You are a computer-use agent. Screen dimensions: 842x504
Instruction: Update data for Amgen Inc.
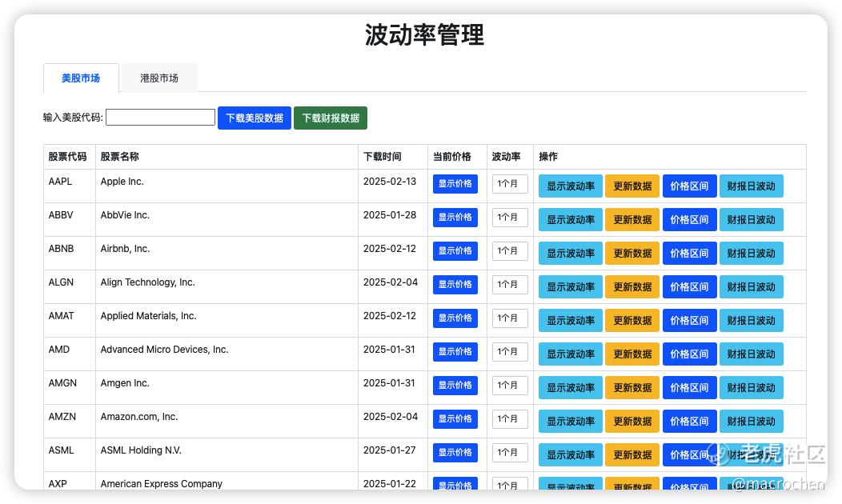[632, 387]
